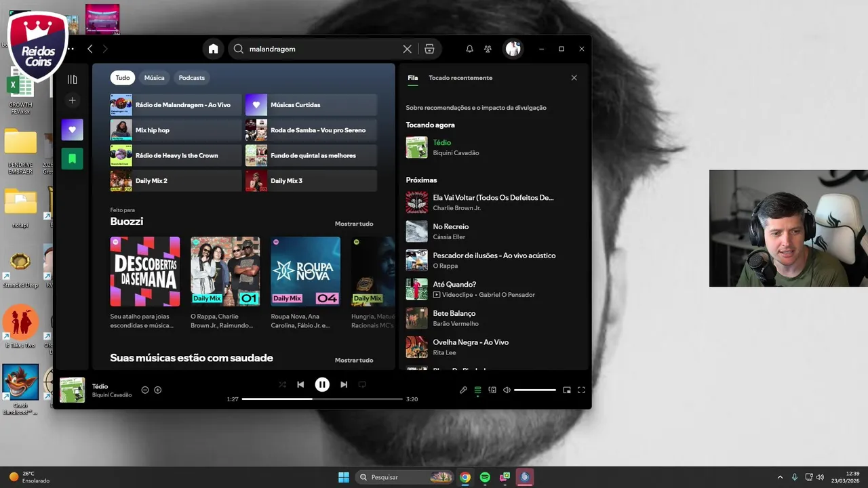Open Charlie Brown Jr. artist link in queue
The width and height of the screenshot is (868, 488).
pos(456,208)
